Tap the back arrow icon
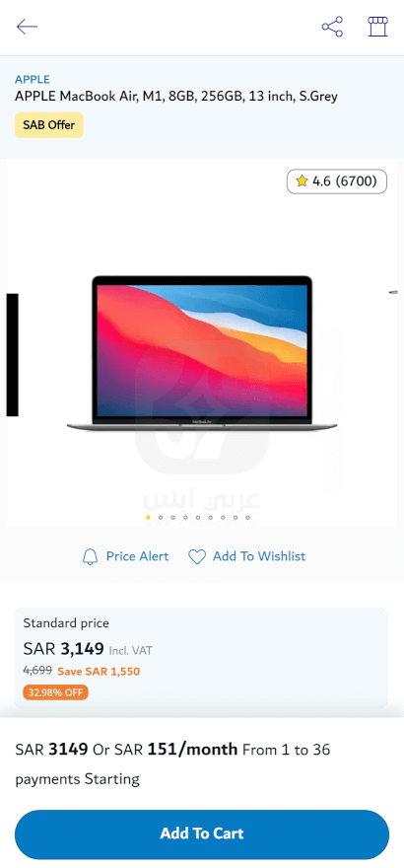This screenshot has height=868, width=404. (x=27, y=27)
